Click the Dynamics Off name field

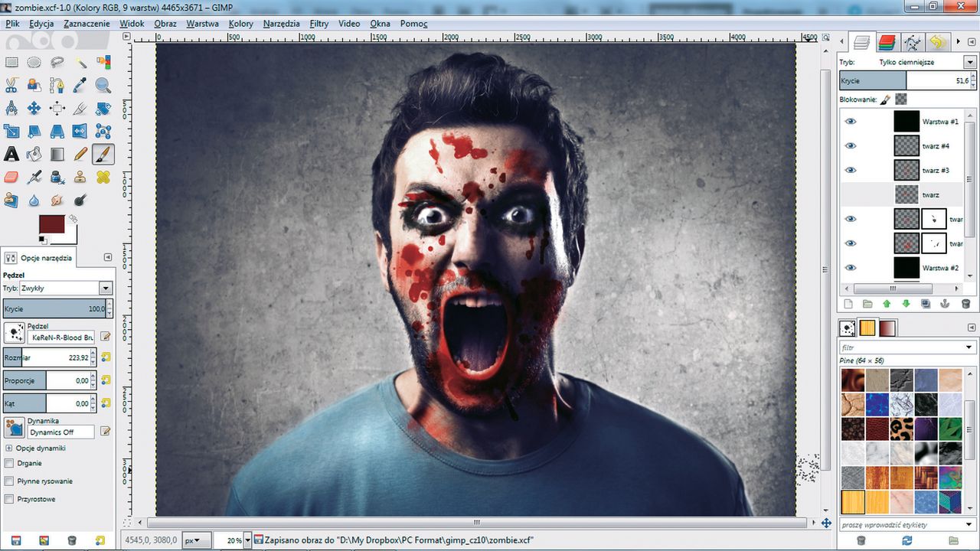61,432
